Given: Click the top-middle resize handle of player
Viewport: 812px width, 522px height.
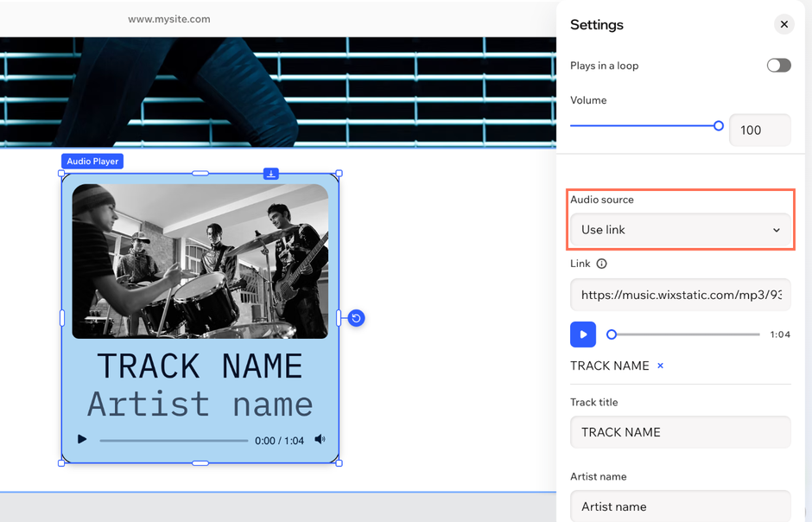Looking at the screenshot, I should [200, 174].
